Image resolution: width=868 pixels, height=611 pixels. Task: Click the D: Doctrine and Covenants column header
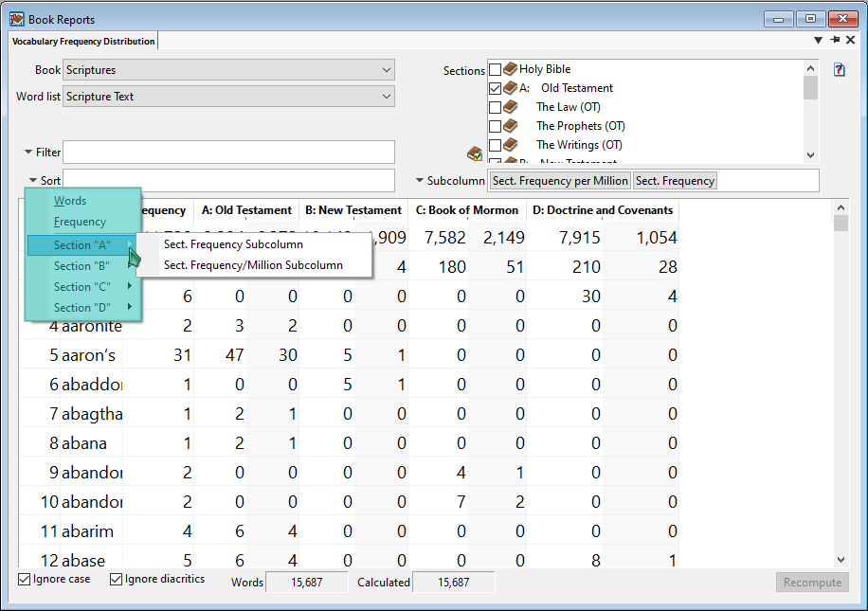[603, 210]
